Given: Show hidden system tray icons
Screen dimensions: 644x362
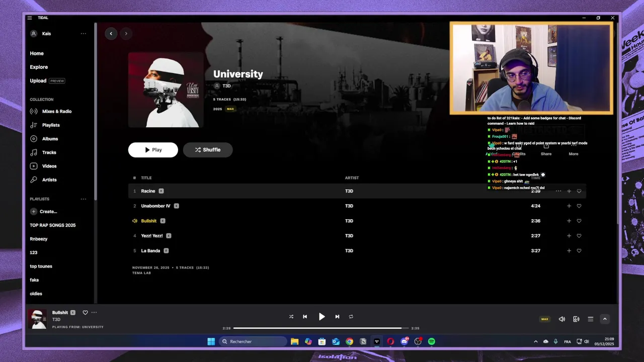Looking at the screenshot, I should [x=535, y=342].
